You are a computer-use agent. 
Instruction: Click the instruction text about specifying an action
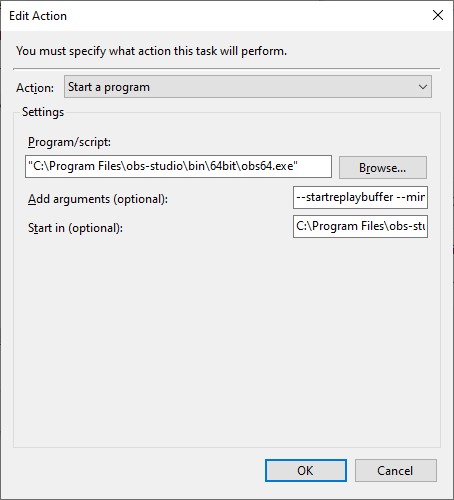[151, 51]
